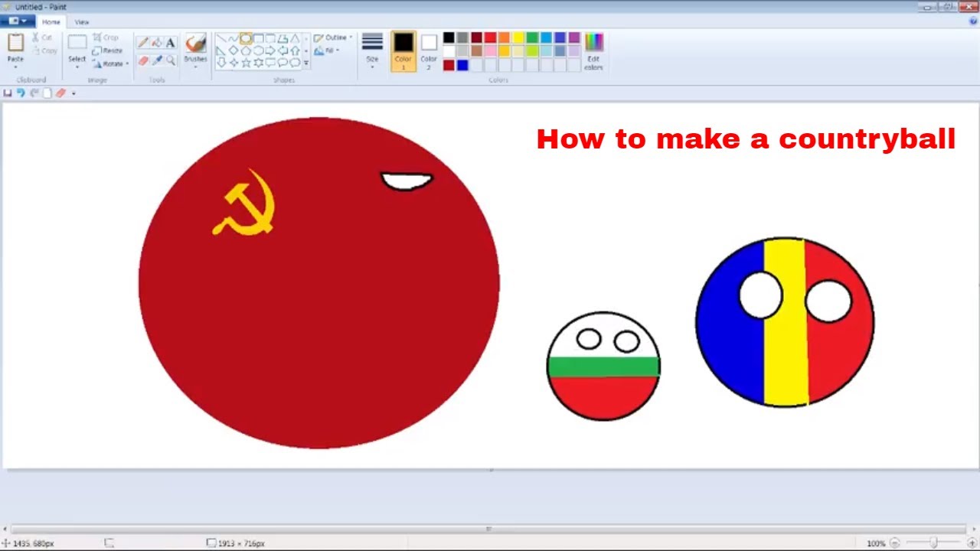Open the shape Fill dropdown
The width and height of the screenshot is (980, 551).
tap(328, 51)
